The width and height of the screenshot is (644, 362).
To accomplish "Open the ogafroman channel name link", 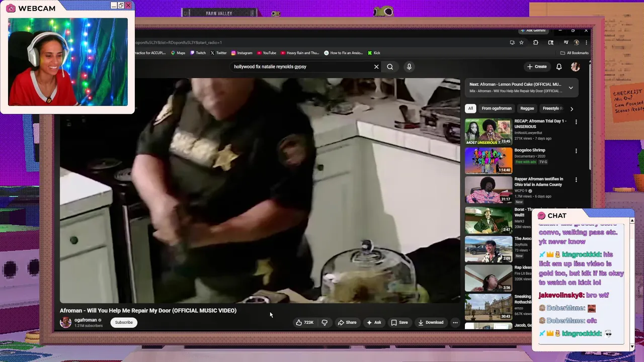I will (x=86, y=320).
